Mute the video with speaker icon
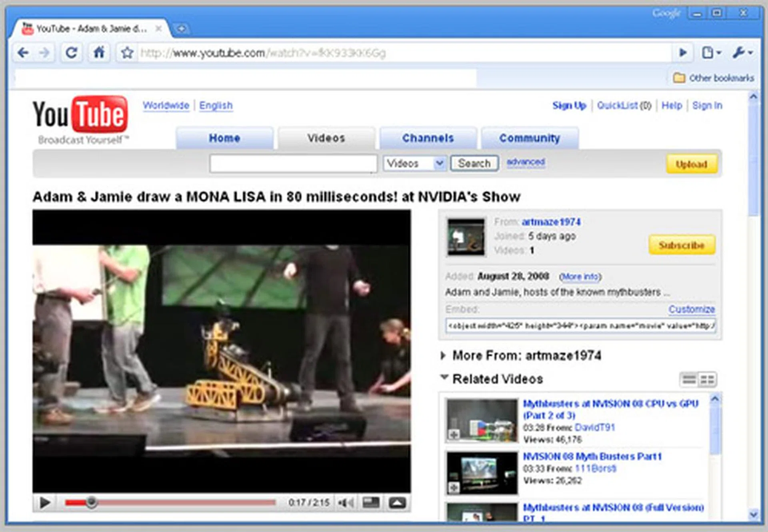The width and height of the screenshot is (768, 532). 345,502
